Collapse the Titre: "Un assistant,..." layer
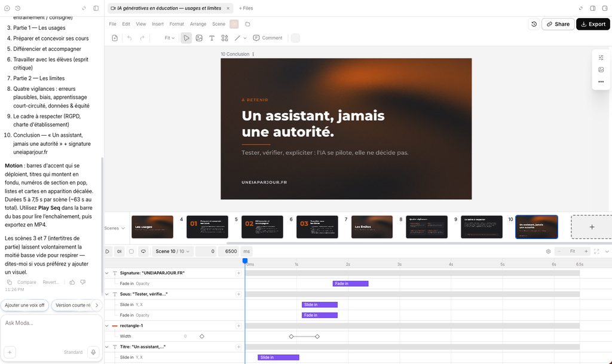The height and width of the screenshot is (364, 612). (107, 347)
